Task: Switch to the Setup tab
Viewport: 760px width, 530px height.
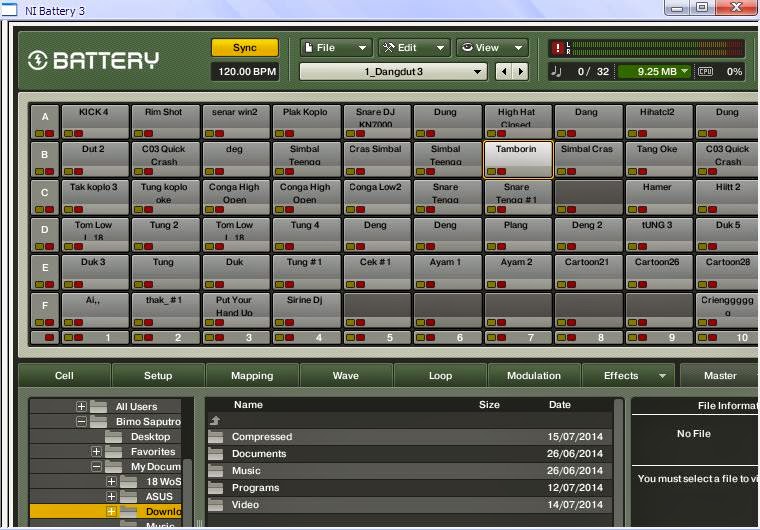Action: point(158,376)
